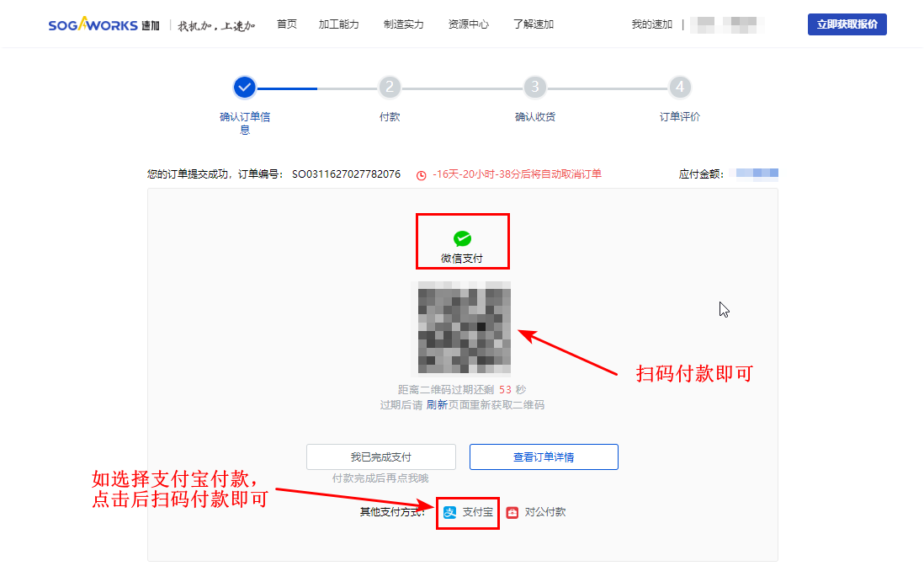This screenshot has width=924, height=566.
Task: Open the 了解速加 menu item
Action: (532, 24)
